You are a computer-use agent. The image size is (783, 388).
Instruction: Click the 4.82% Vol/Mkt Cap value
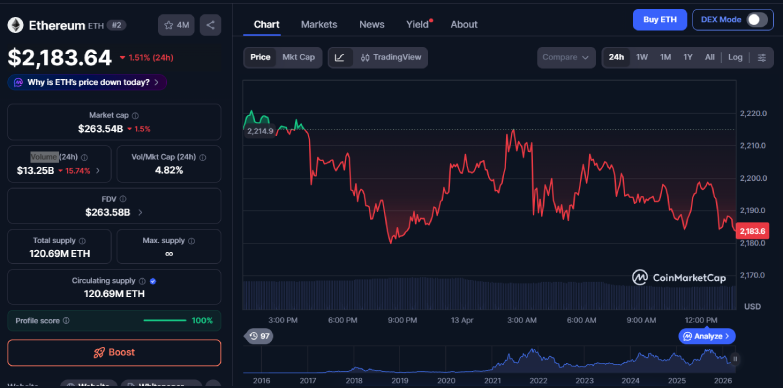(x=169, y=170)
